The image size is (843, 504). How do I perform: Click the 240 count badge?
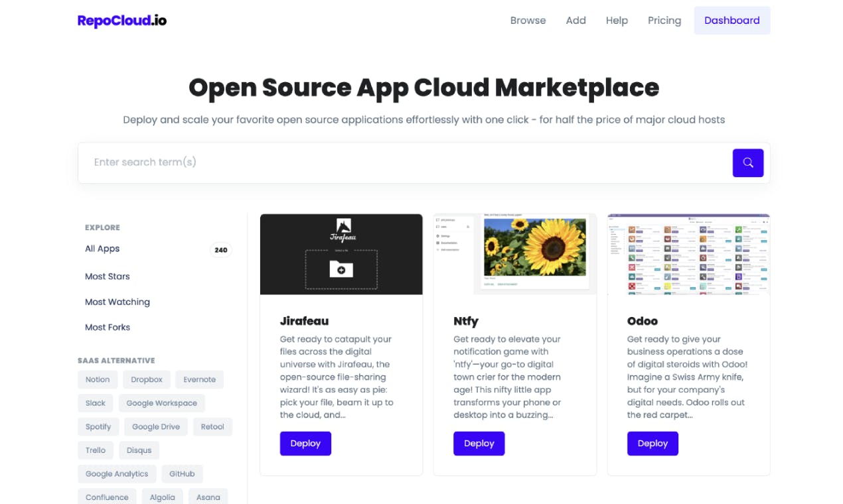pos(221,250)
